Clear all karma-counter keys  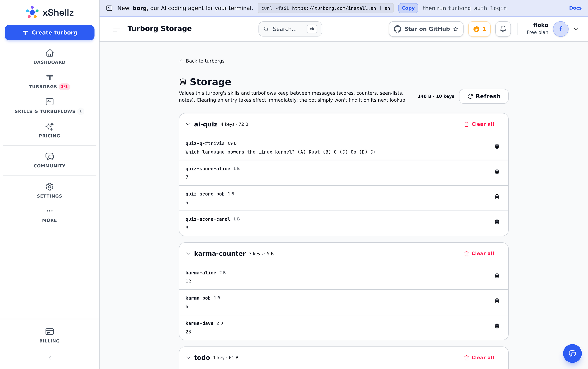479,253
